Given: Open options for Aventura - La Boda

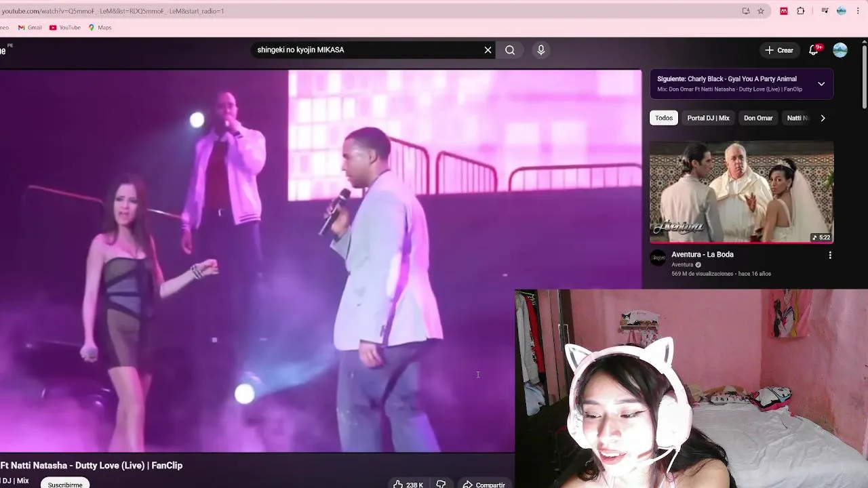Looking at the screenshot, I should coord(830,256).
